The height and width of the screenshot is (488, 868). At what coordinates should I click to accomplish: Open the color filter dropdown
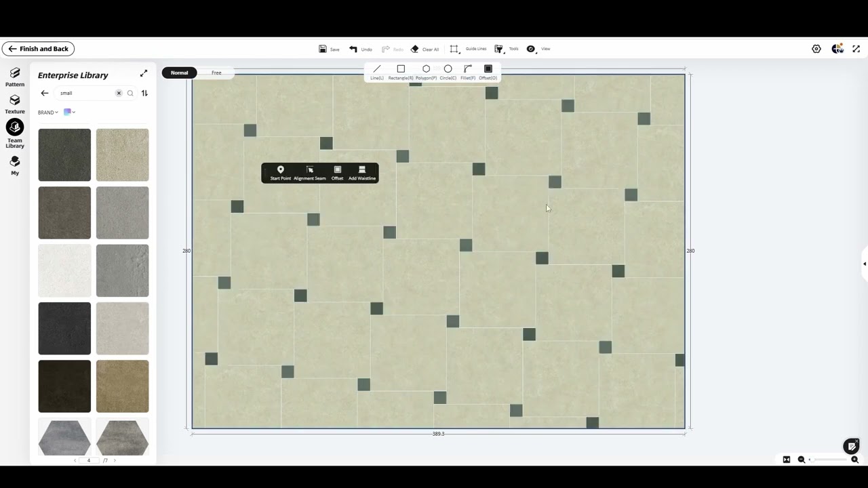click(69, 112)
